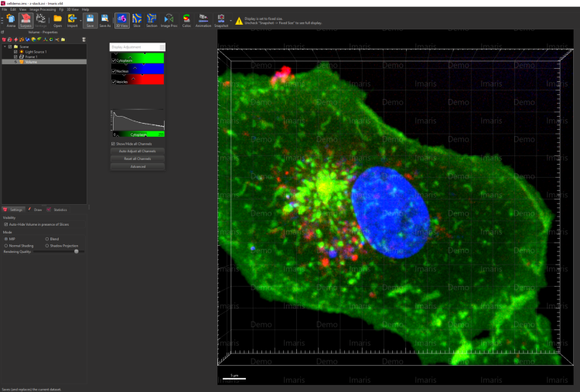The height and width of the screenshot is (392, 580).
Task: Toggle Auto-Hide Volume in presence of Slicers
Action: (x=6, y=224)
